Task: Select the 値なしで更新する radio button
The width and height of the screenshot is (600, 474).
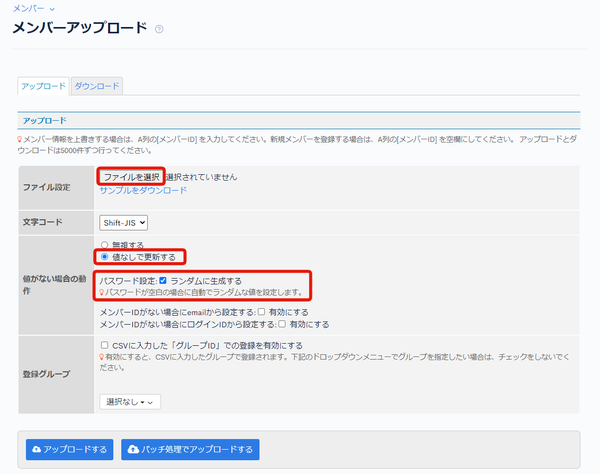Action: click(x=104, y=257)
